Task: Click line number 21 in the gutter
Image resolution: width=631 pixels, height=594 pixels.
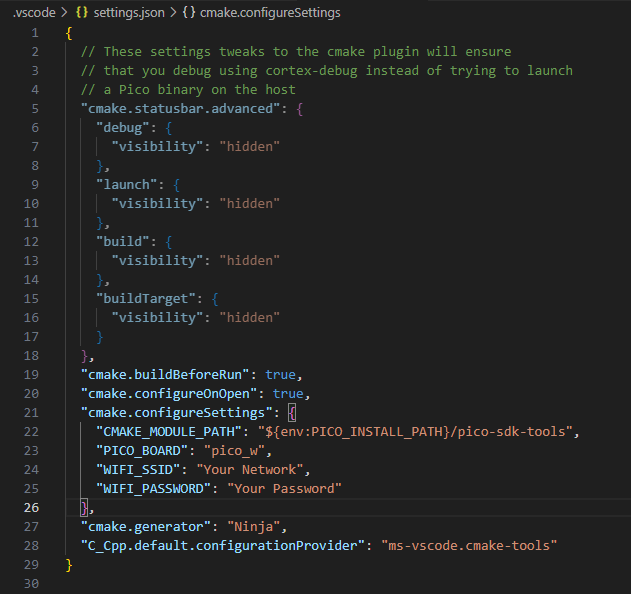Action: [31, 413]
